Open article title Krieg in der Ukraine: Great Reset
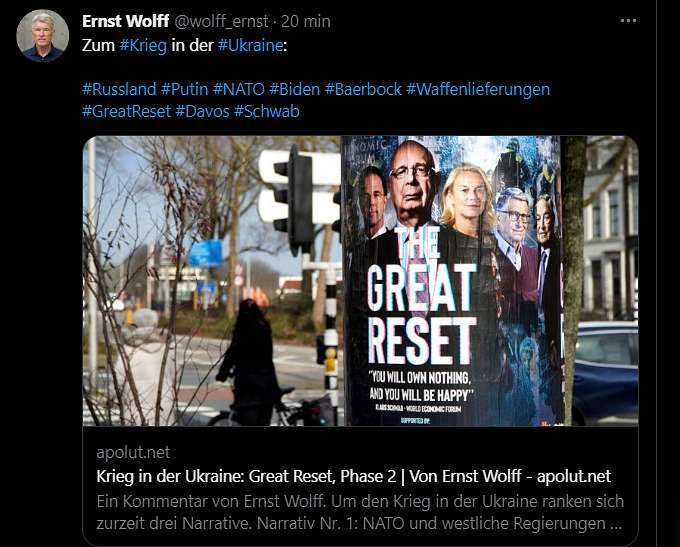 353,476
